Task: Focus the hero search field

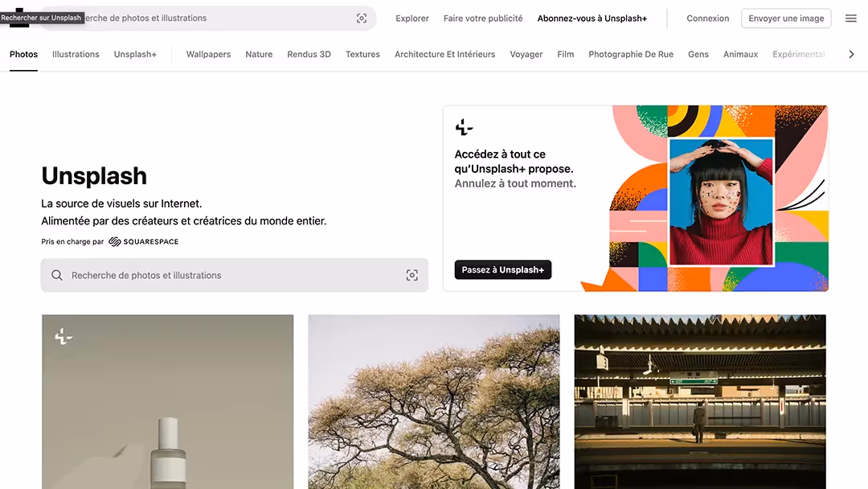Action: pyautogui.click(x=234, y=275)
